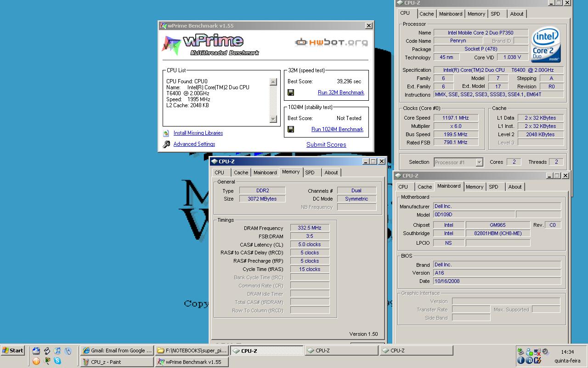Image resolution: width=588 pixels, height=368 pixels.
Task: Click the taskbar clock showing 14:34
Action: point(567,352)
